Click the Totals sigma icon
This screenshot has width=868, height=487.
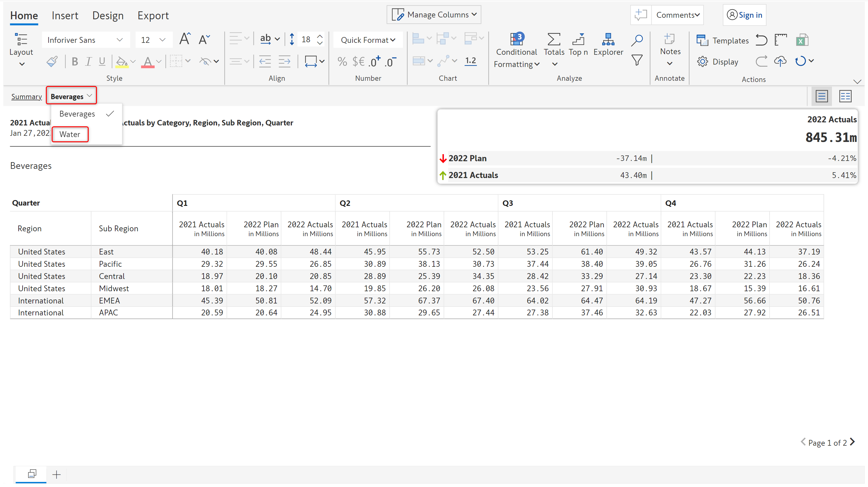pyautogui.click(x=554, y=40)
